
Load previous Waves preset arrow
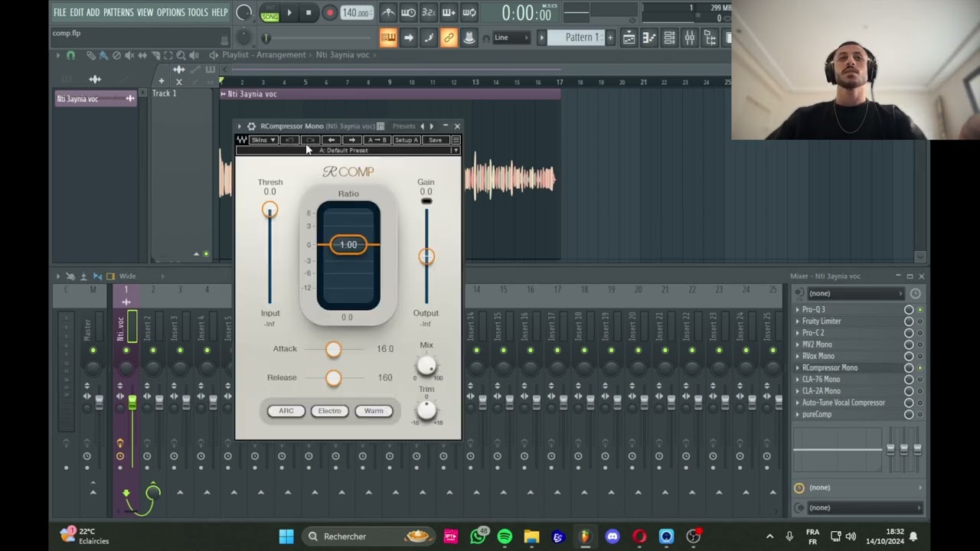pyautogui.click(x=331, y=140)
